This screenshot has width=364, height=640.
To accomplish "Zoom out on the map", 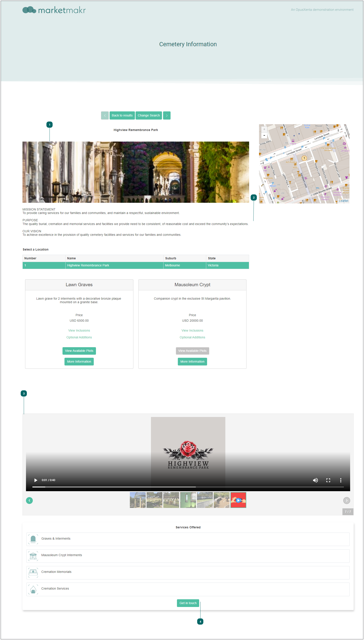I will point(264,136).
